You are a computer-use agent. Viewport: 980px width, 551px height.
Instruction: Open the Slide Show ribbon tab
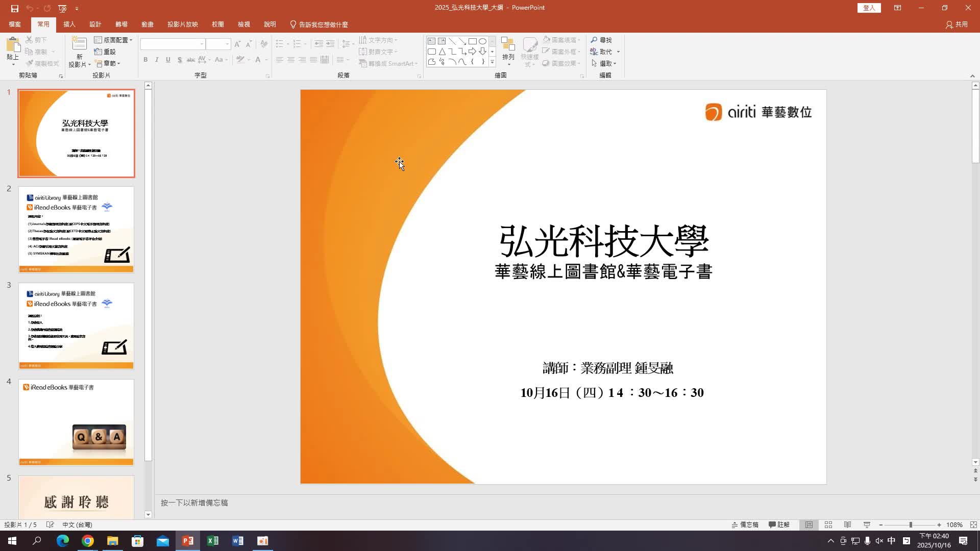click(x=182, y=24)
